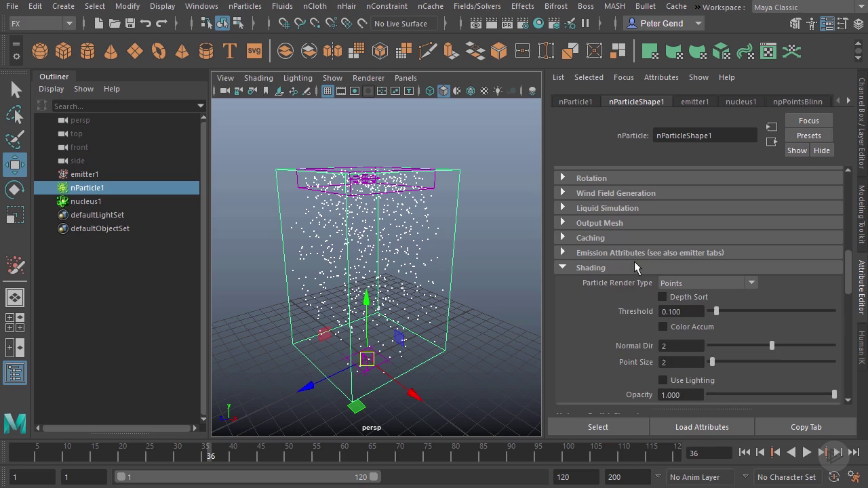
Task: Click the Open scene folder icon
Action: [x=115, y=23]
